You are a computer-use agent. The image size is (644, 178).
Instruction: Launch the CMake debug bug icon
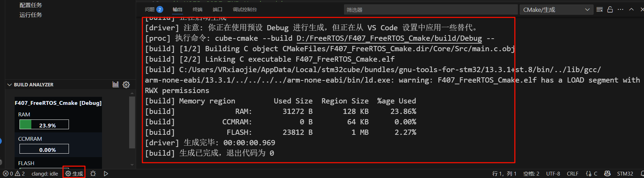pyautogui.click(x=93, y=173)
